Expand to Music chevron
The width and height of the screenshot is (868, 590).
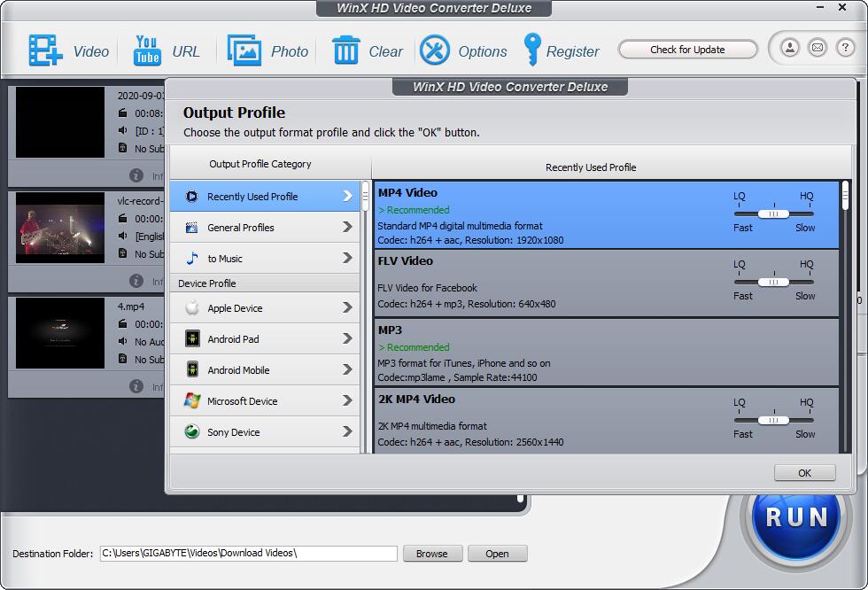coord(347,258)
